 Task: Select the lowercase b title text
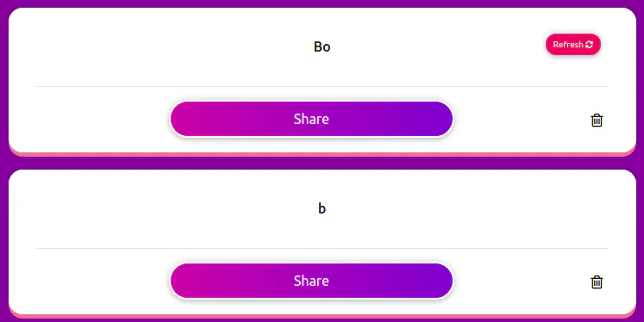click(322, 208)
